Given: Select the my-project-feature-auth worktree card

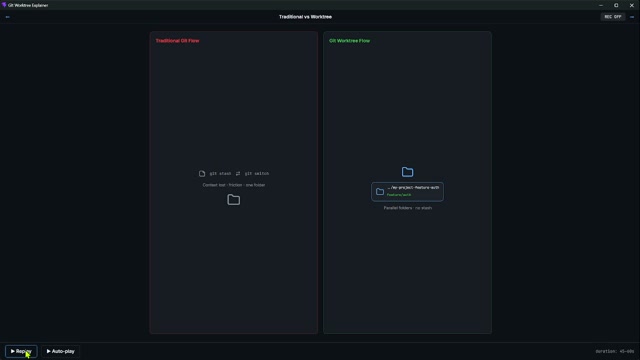Looking at the screenshot, I should [x=407, y=191].
